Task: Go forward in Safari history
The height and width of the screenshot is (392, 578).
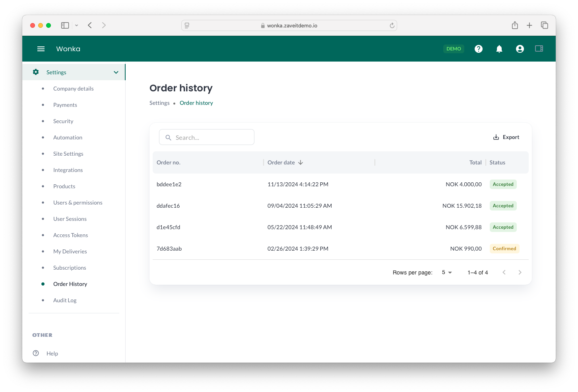Action: pyautogui.click(x=104, y=25)
